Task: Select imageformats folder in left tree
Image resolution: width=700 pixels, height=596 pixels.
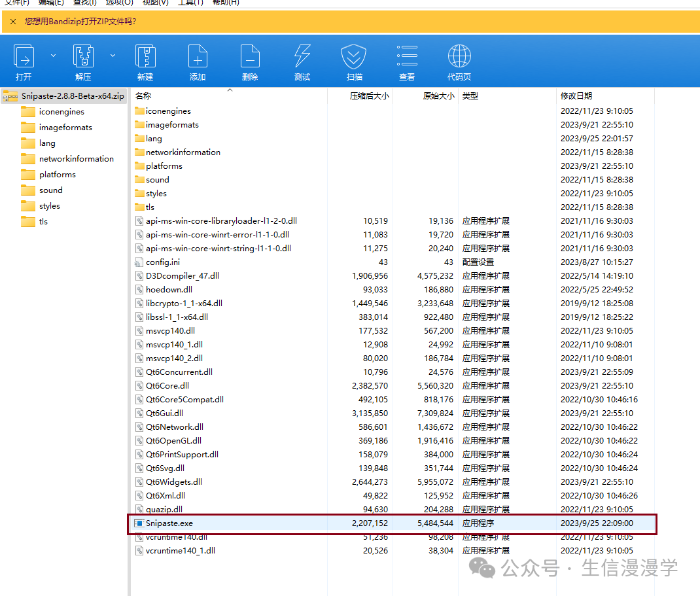Action: click(x=65, y=127)
